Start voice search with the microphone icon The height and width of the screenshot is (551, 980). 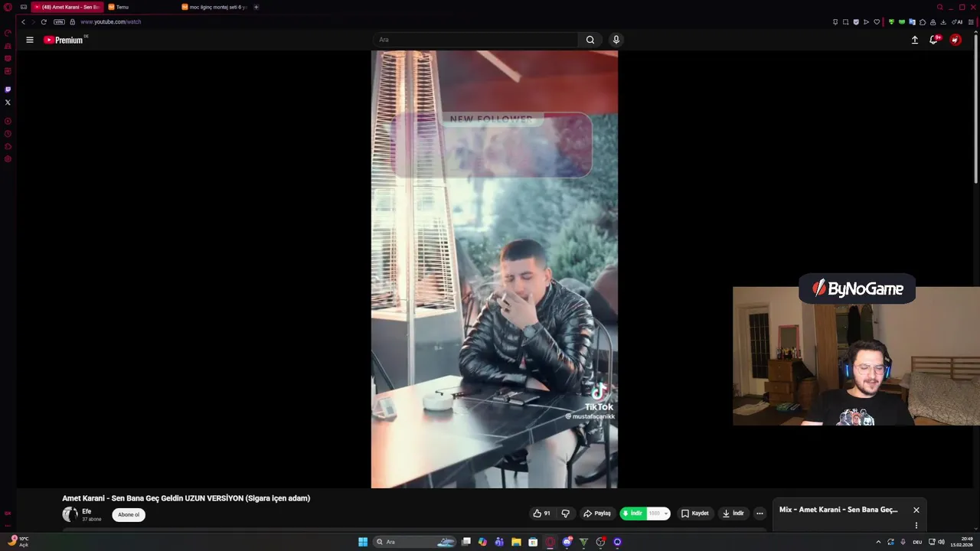tap(616, 40)
